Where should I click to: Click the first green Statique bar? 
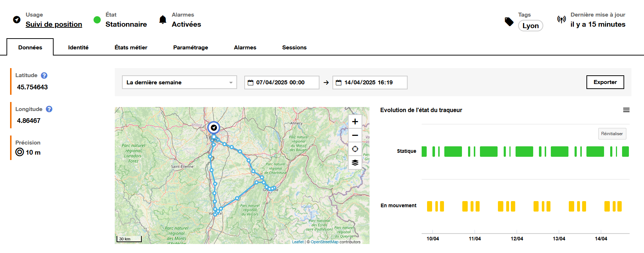pos(424,152)
